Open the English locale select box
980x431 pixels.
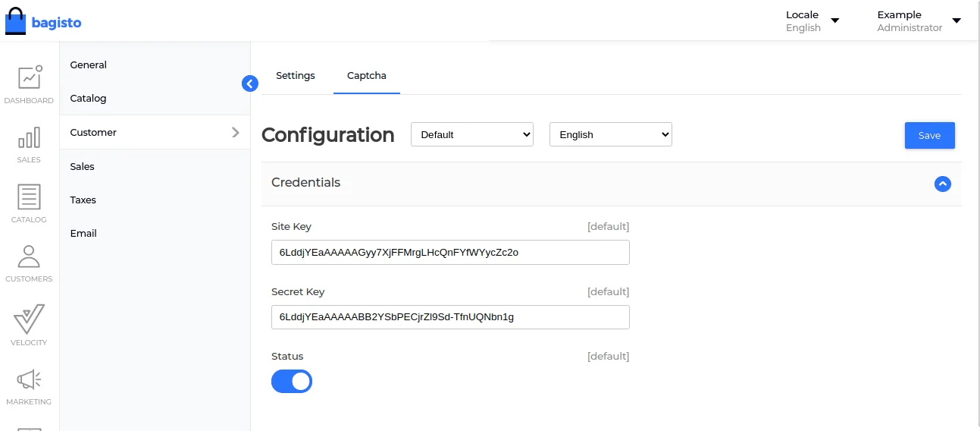(611, 134)
